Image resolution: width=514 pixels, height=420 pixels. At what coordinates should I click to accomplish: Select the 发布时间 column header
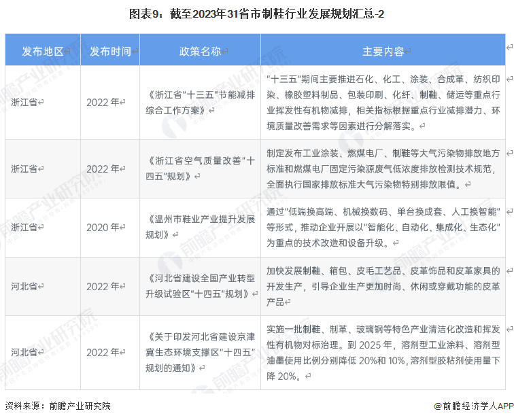110,51
